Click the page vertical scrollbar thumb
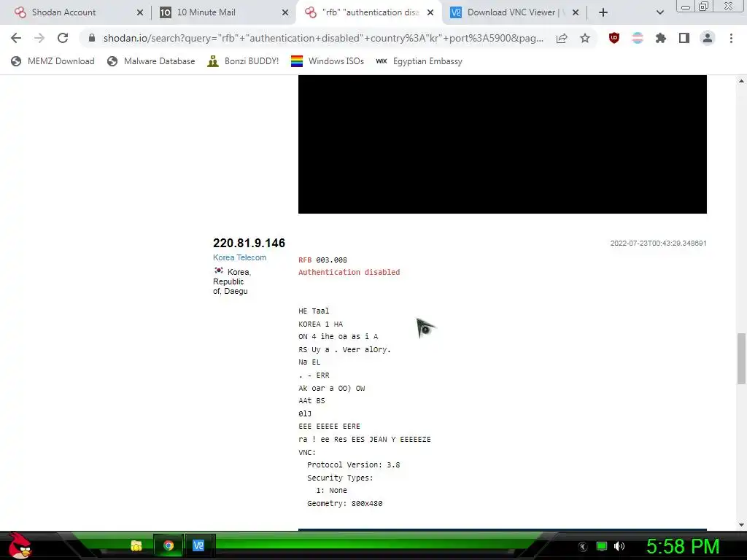The image size is (747, 560). [x=741, y=359]
